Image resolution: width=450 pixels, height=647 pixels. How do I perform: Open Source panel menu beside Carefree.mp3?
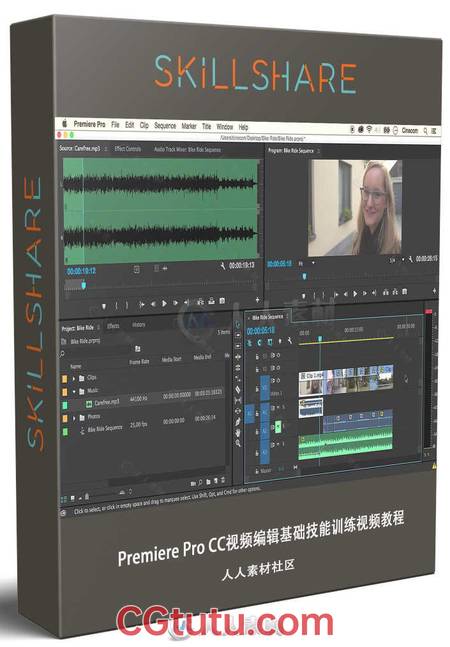pos(106,148)
